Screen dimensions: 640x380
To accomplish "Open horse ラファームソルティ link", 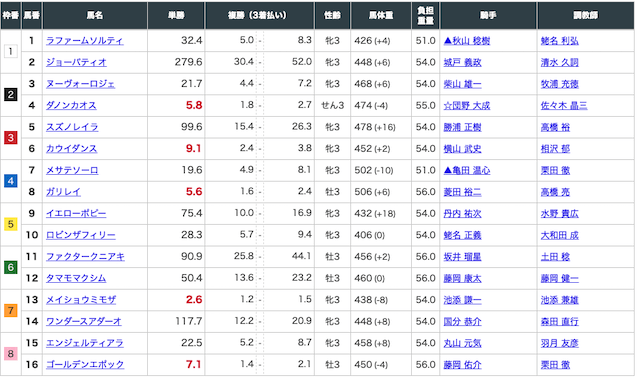I will tap(84, 41).
